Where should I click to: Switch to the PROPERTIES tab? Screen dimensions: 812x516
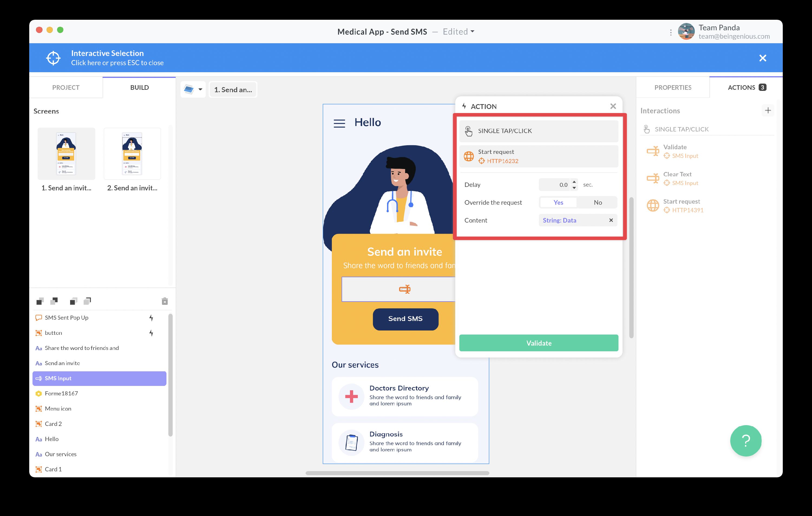point(673,87)
